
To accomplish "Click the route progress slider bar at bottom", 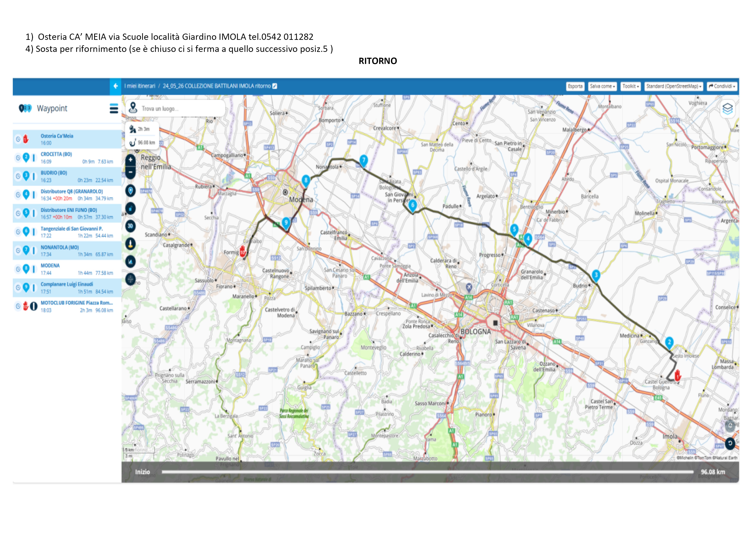I will point(427,472).
